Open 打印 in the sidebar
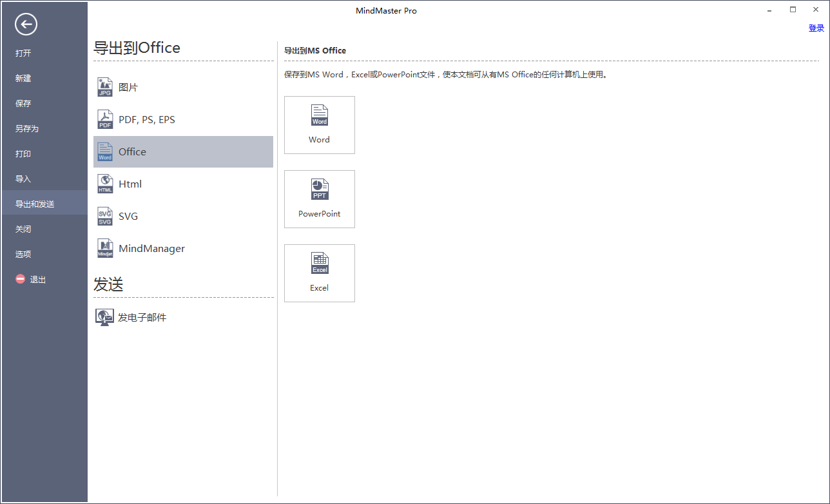 pyautogui.click(x=23, y=153)
